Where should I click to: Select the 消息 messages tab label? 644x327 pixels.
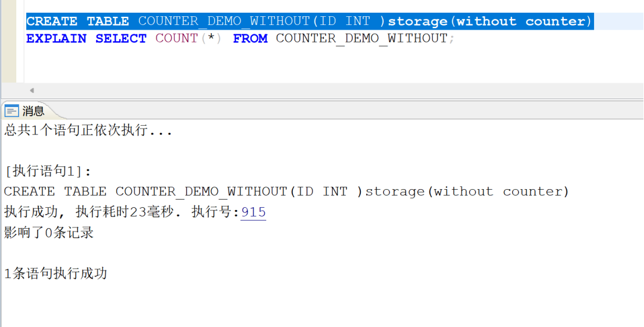coord(34,111)
